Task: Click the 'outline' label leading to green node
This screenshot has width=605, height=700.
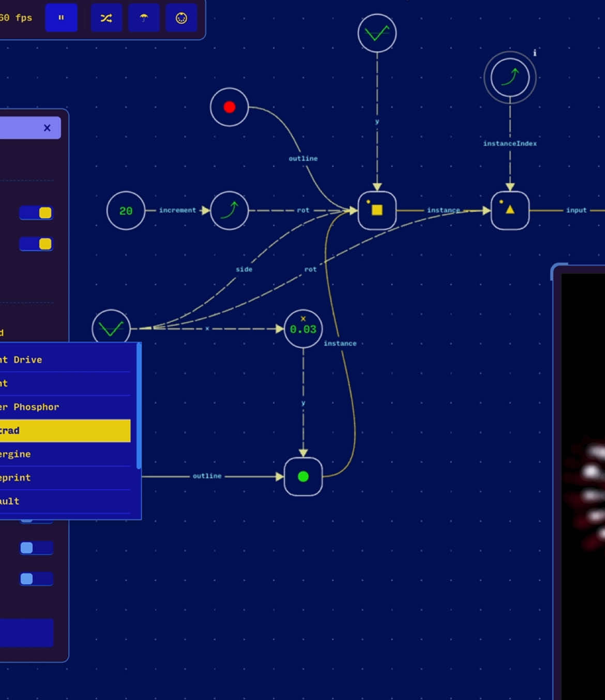Action: click(207, 476)
